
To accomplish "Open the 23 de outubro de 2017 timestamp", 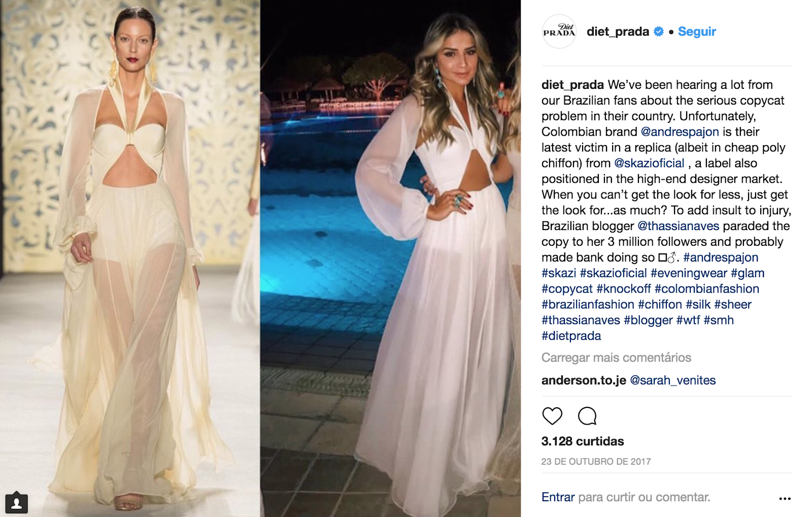I will pyautogui.click(x=596, y=462).
